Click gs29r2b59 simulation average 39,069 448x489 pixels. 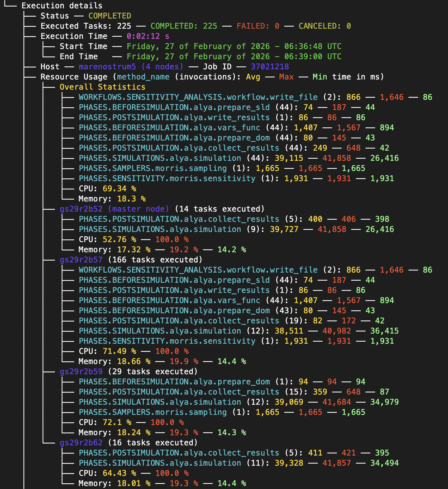tap(289, 402)
